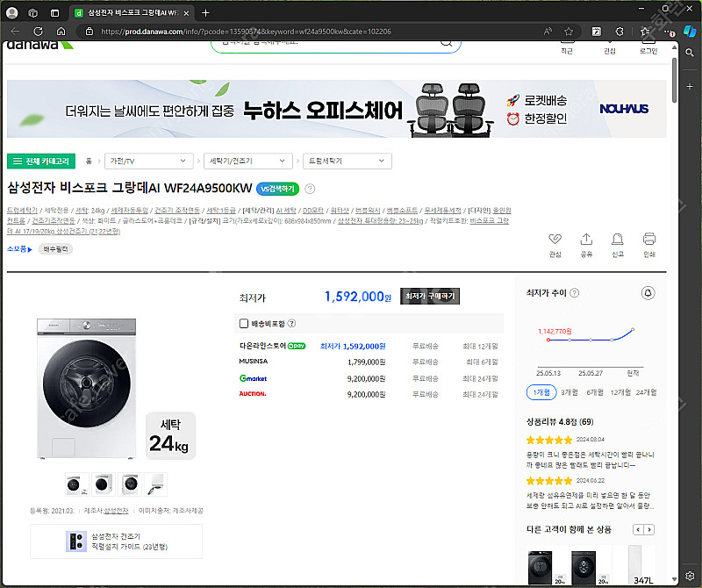The width and height of the screenshot is (702, 588).
Task: Click the 상품리뷰 4.8점 (69) heading
Action: click(560, 422)
